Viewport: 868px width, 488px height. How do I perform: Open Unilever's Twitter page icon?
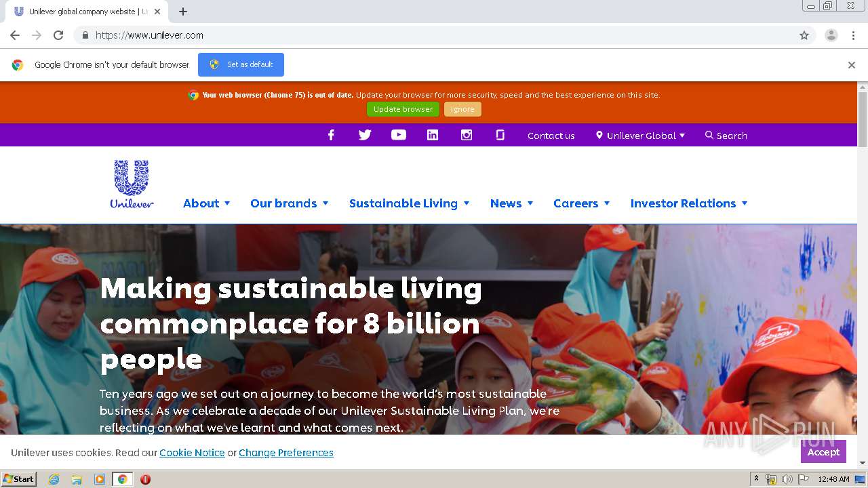[x=365, y=135]
